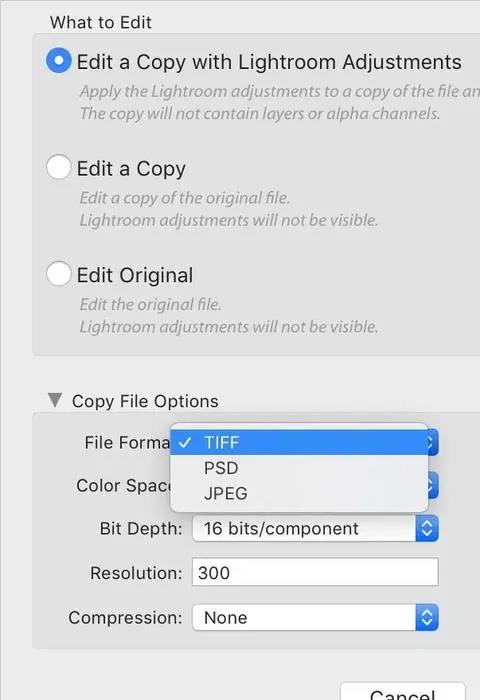Select JPEG from the format list
480x700 pixels.
pos(299,493)
